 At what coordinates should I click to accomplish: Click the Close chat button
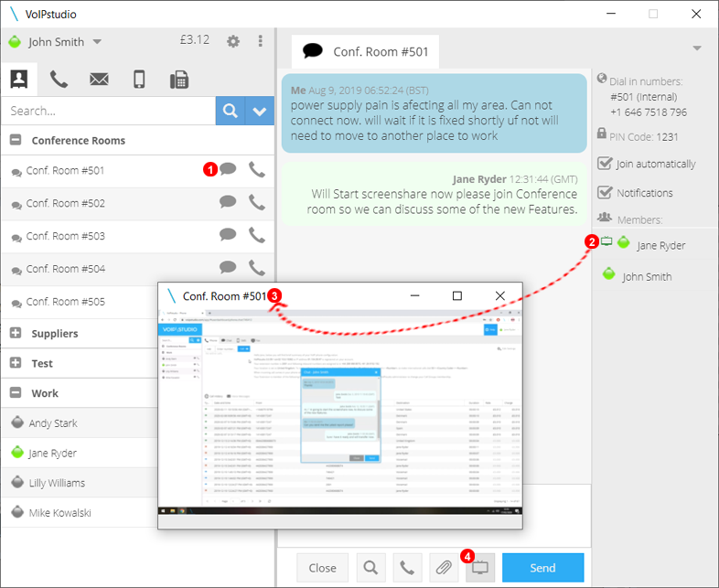click(x=322, y=568)
